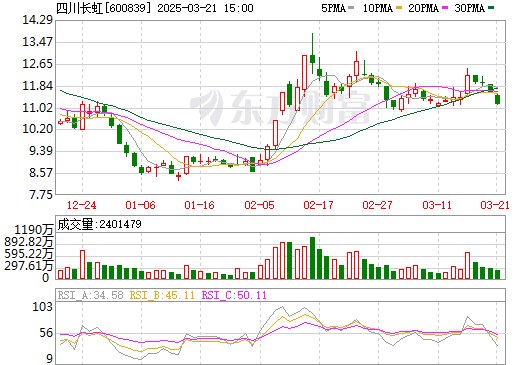The height and width of the screenshot is (365, 520).
Task: Click volume axis label 1190万
Action: [x=34, y=230]
